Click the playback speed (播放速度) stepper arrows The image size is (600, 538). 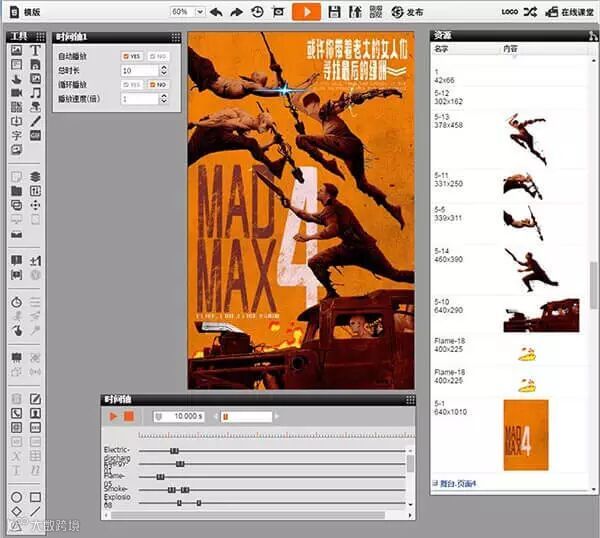tap(164, 99)
